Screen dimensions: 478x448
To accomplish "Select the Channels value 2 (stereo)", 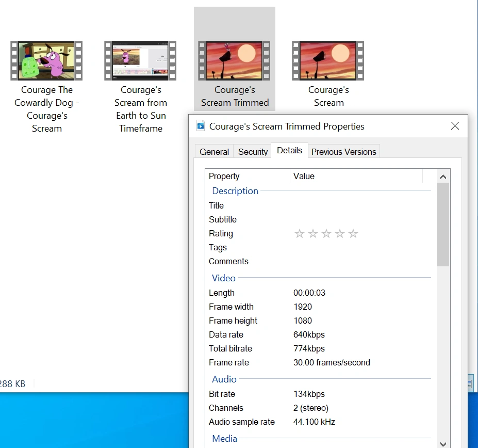I will tap(310, 408).
